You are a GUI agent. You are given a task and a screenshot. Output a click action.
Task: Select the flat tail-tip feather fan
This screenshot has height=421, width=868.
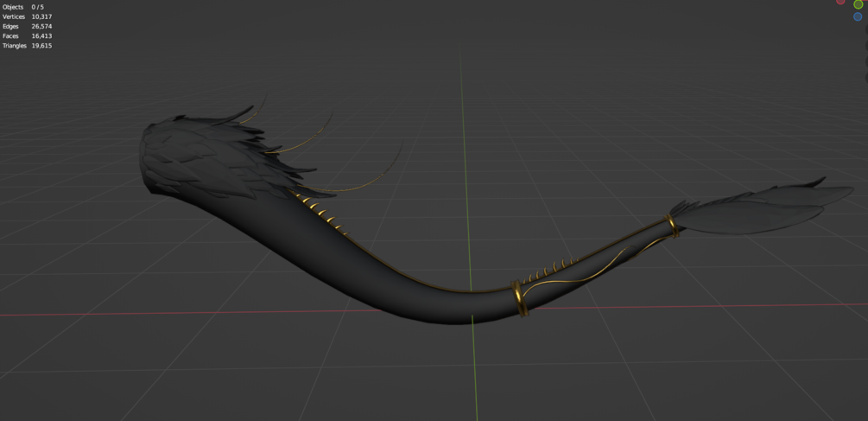(761, 209)
